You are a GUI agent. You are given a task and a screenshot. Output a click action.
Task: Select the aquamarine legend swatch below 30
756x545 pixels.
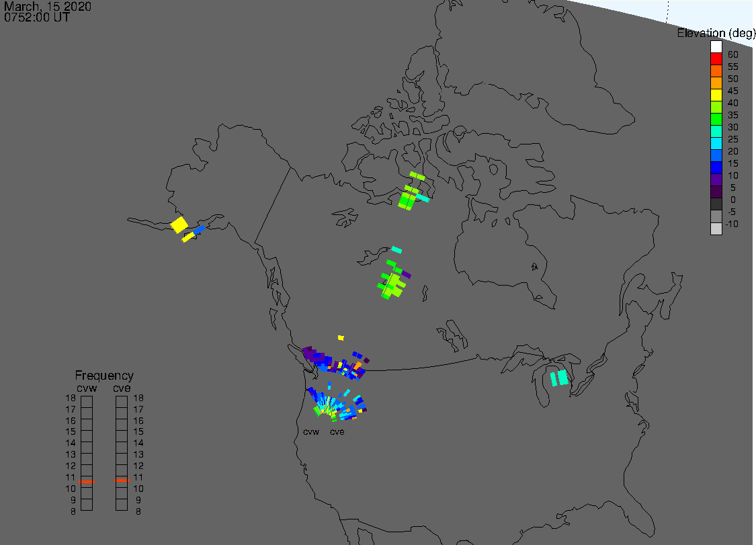[716, 131]
